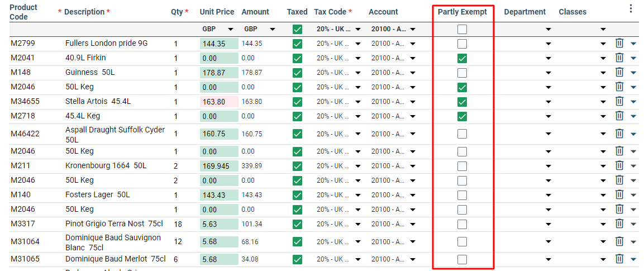This screenshot has height=271, width=644.
Task: Click quantity 18 for Pinot Grigio
Action: tap(178, 224)
